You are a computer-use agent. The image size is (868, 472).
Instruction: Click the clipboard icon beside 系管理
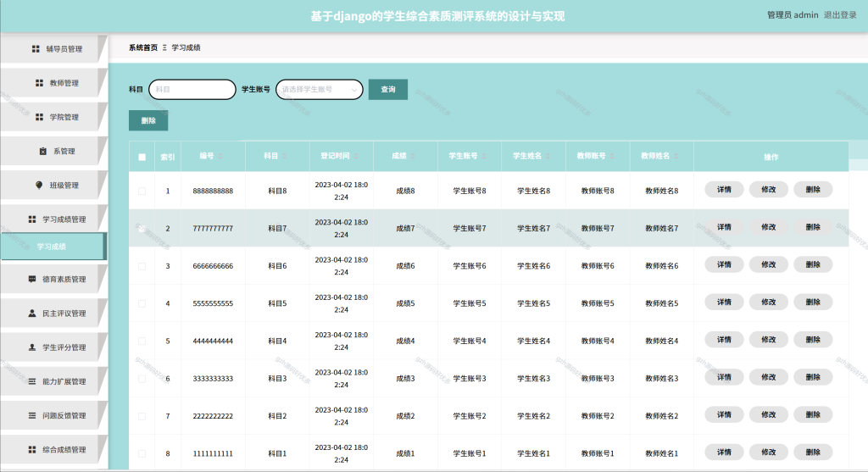click(x=42, y=151)
